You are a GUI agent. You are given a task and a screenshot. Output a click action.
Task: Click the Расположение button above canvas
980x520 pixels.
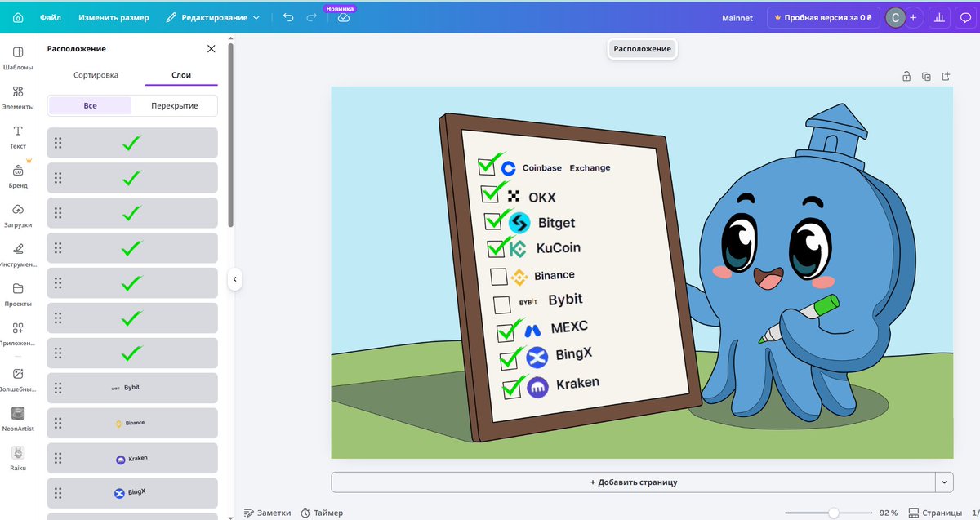pos(643,49)
